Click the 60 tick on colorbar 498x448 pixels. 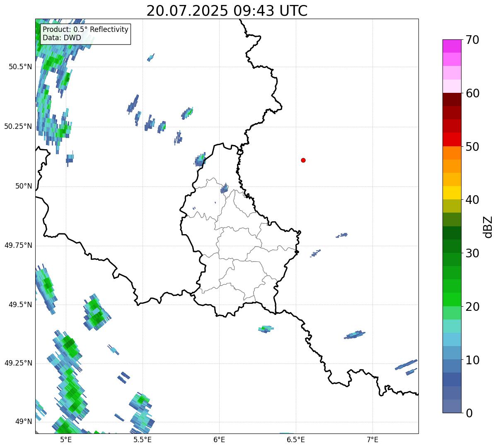[472, 93]
